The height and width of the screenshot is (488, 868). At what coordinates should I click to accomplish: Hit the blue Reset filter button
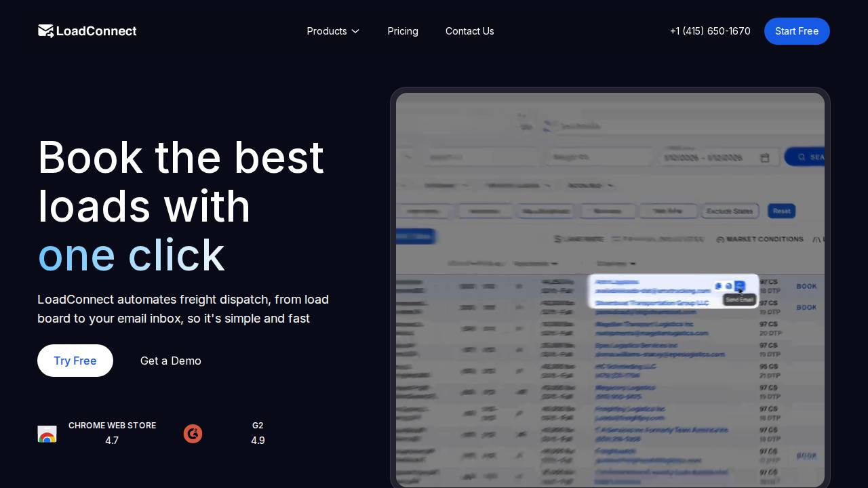[781, 211]
